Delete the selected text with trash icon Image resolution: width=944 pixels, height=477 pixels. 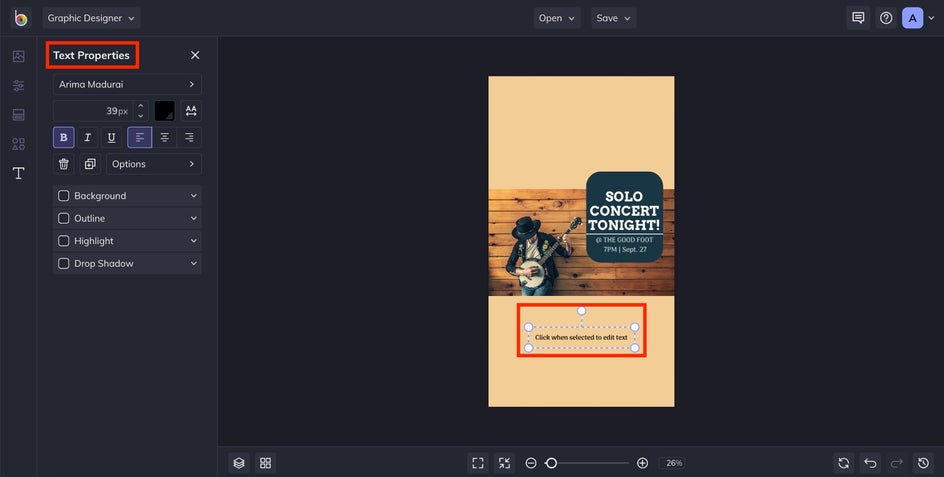coord(64,164)
